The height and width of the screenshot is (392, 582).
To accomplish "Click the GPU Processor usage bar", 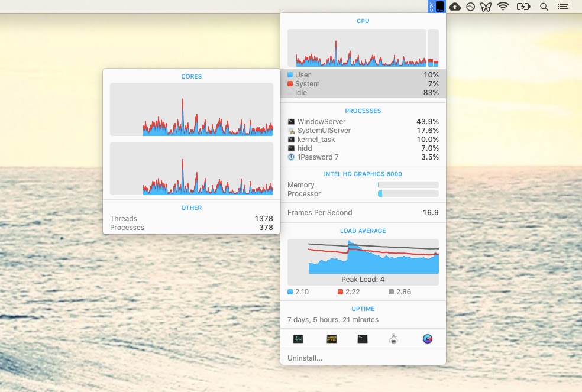I will pos(408,194).
